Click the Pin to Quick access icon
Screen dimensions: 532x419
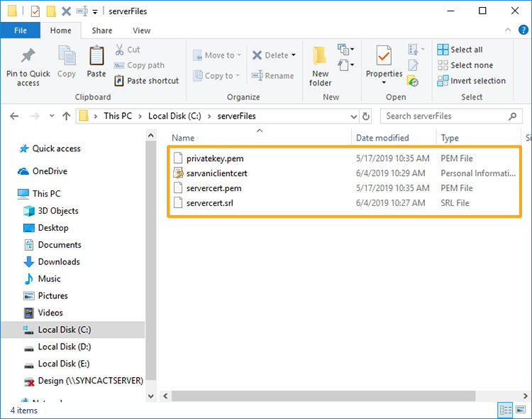[28, 57]
